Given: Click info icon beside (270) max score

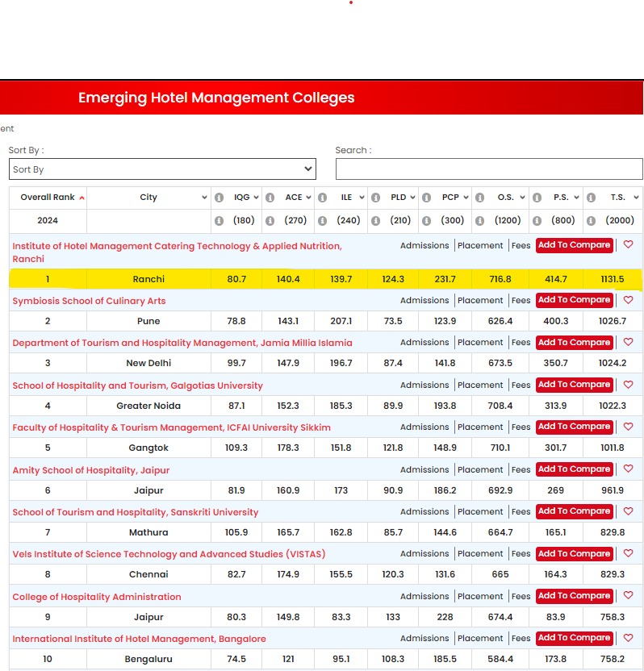Looking at the screenshot, I should [270, 220].
